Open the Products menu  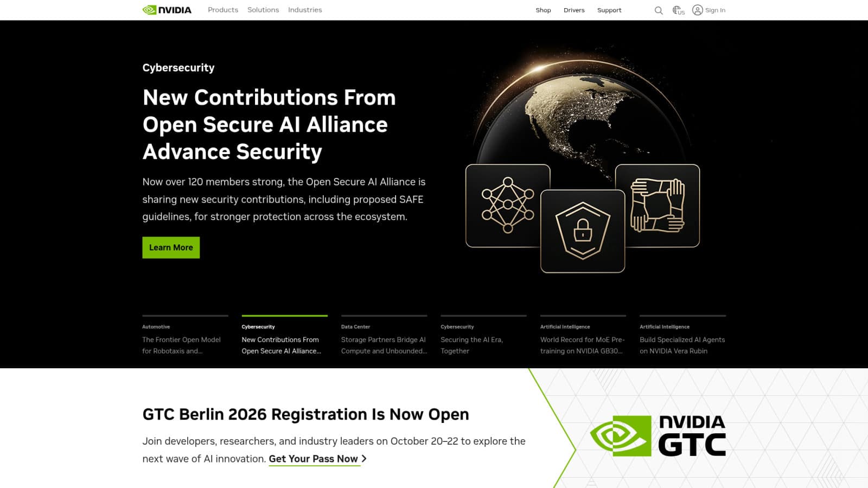pyautogui.click(x=223, y=10)
